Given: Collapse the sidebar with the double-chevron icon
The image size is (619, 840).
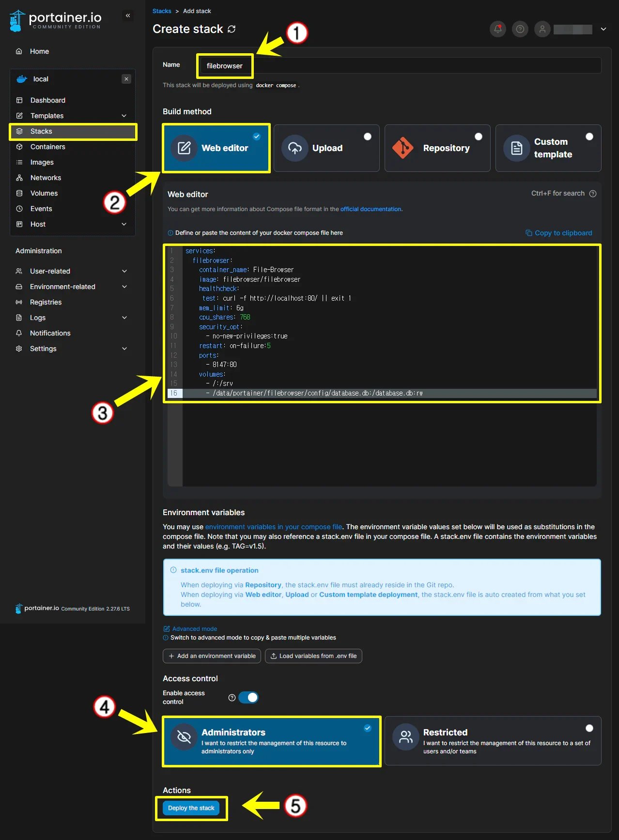Looking at the screenshot, I should coord(128,15).
